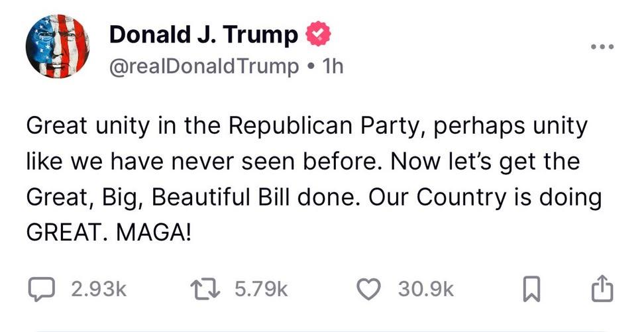Image resolution: width=644 pixels, height=332 pixels.
Task: Click the "1h" post timestamp
Action: pos(331,66)
